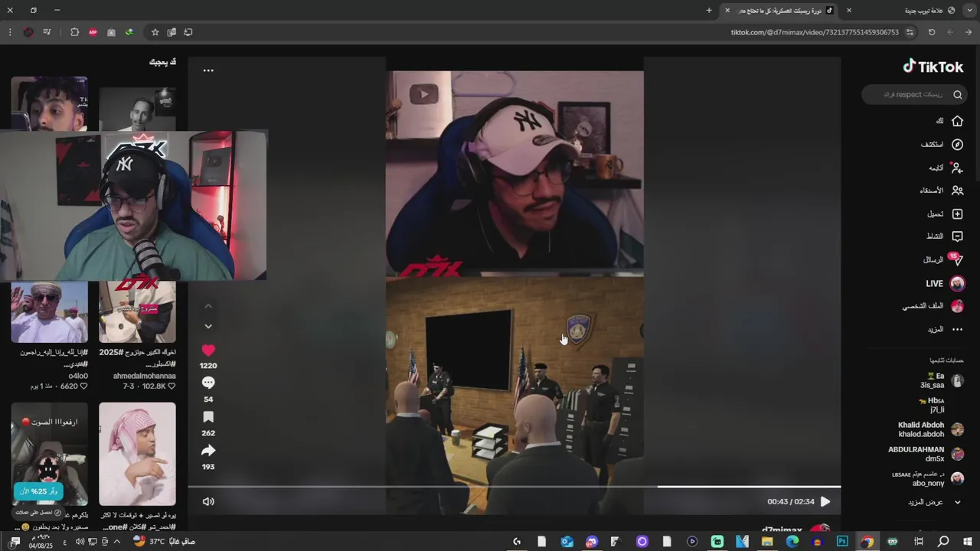The image size is (980, 551).
Task: Click the ahmedalmohannaa username under its thumbnail
Action: 145,376
